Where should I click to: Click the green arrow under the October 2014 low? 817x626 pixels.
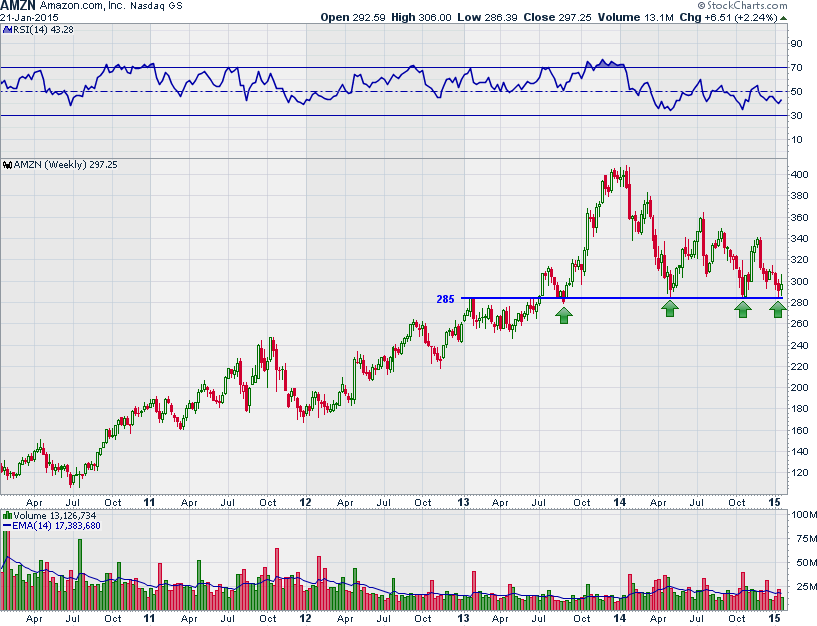tap(743, 309)
